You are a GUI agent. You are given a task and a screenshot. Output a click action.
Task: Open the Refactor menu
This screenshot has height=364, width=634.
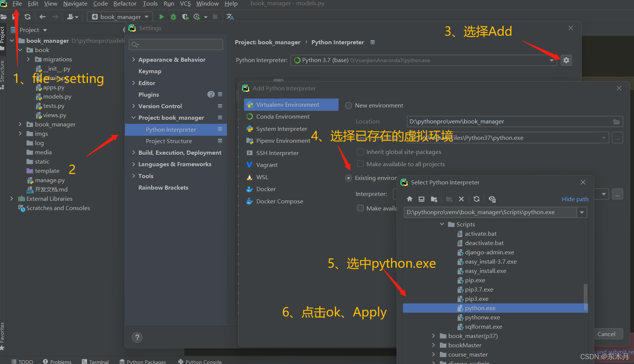pos(125,4)
